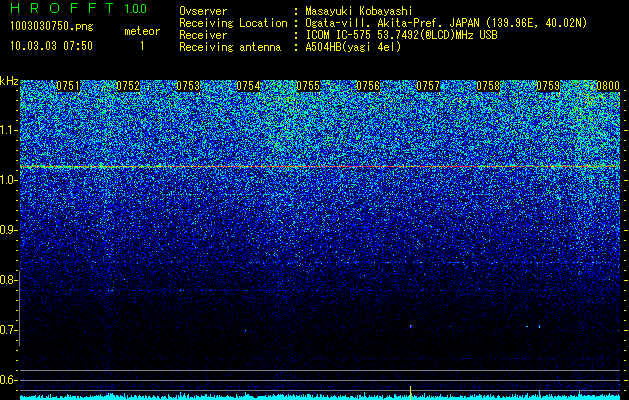The image size is (629, 400).
Task: Click the 0.6 kHz axis label
Action: [x=8, y=380]
